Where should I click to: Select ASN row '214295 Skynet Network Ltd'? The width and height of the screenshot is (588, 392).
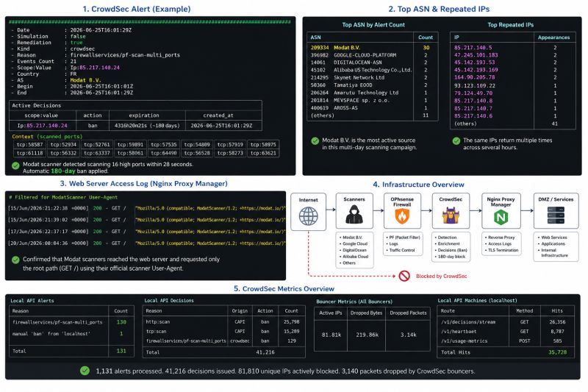[373, 78]
